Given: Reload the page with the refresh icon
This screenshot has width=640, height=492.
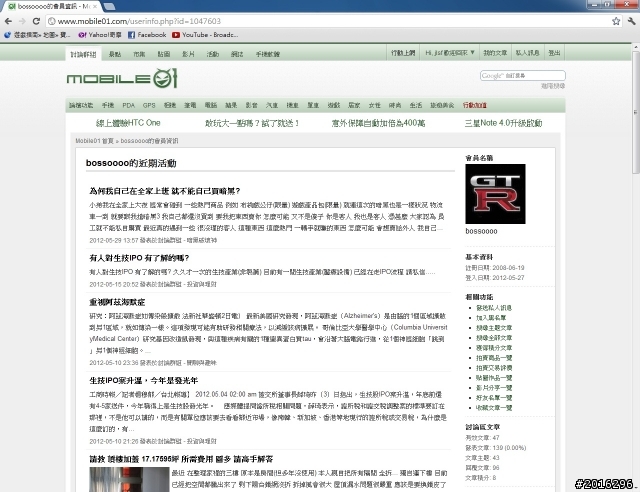Looking at the screenshot, I should pos(36,21).
